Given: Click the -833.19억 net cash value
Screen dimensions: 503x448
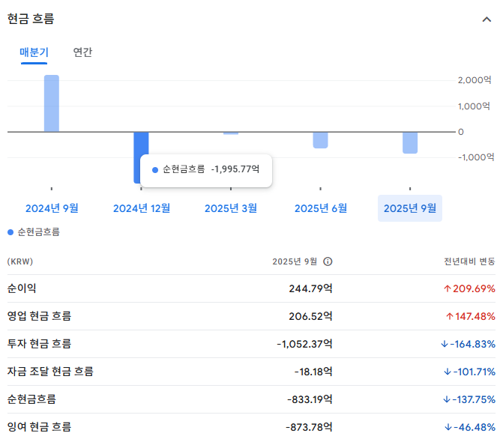Looking at the screenshot, I should 310,399.
